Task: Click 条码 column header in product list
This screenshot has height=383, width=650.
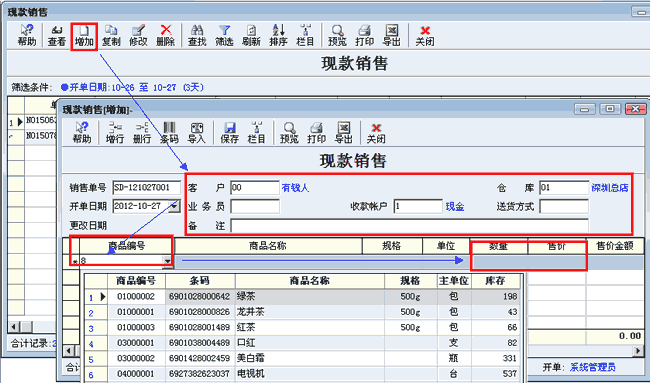Action: [200, 281]
